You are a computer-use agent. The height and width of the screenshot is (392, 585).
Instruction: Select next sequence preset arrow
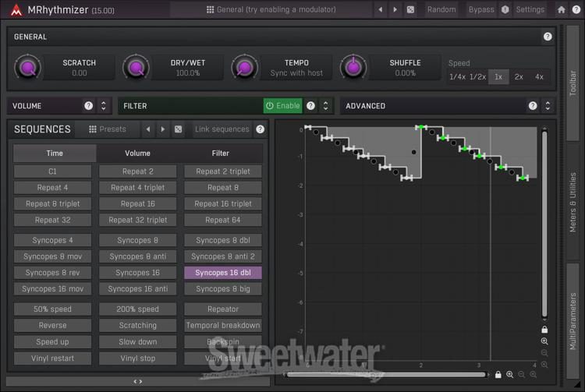[x=163, y=129]
